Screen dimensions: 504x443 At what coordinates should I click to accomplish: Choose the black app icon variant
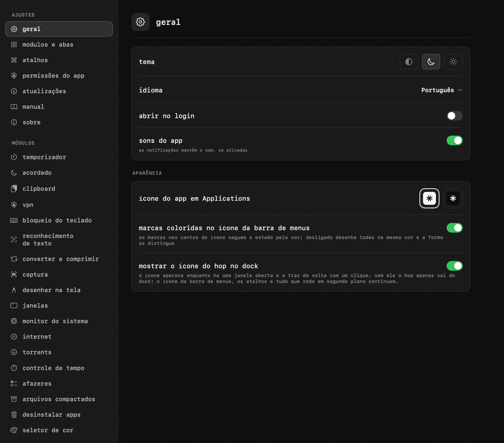pos(453,198)
